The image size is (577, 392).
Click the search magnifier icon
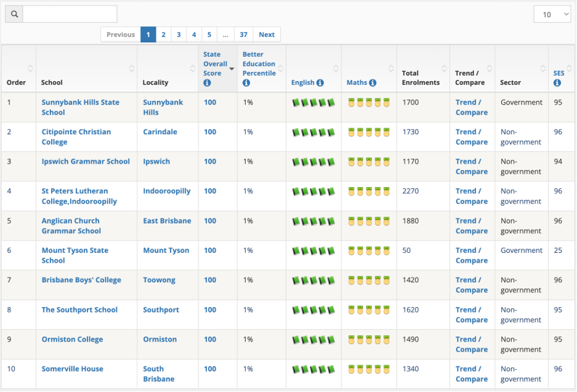[x=14, y=14]
